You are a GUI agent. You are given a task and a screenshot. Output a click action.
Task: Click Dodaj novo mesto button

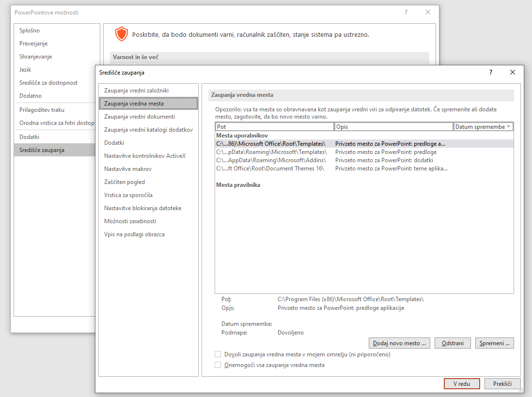pyautogui.click(x=399, y=343)
